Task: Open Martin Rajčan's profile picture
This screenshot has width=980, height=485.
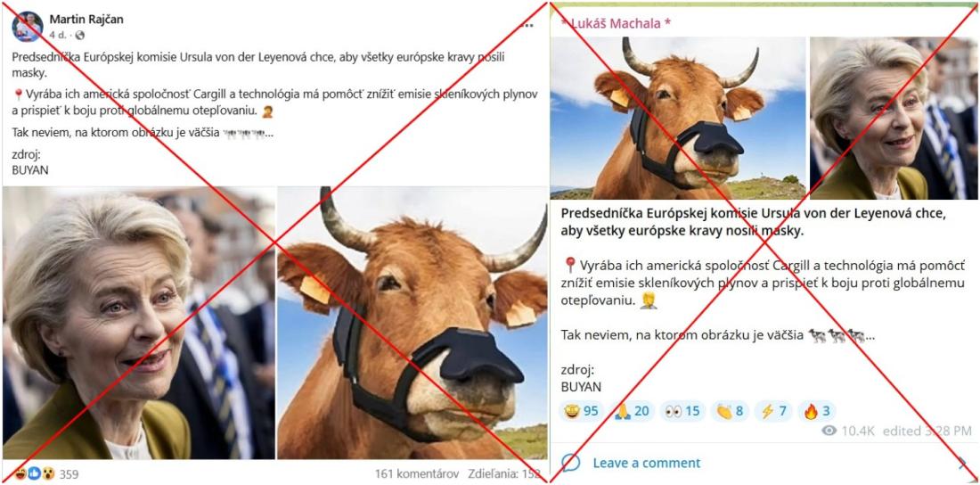Action: click(x=28, y=26)
